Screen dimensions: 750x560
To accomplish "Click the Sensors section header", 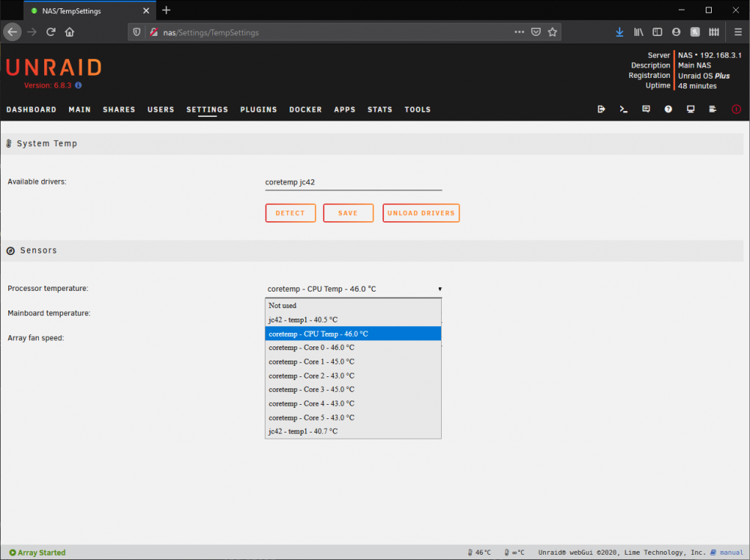I will (x=372, y=250).
